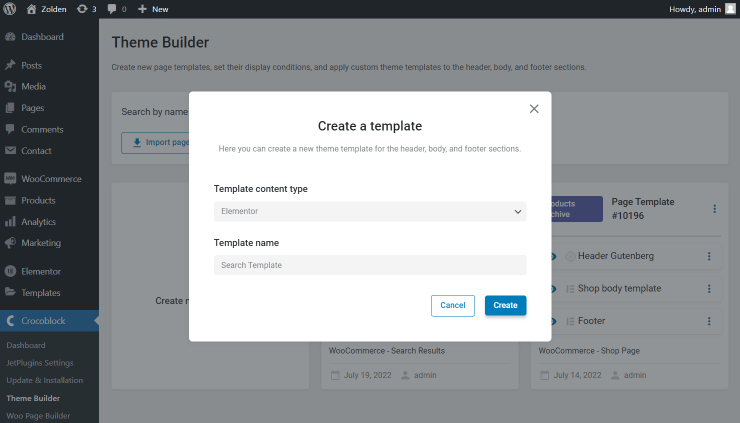Click the Cancel button

click(453, 305)
